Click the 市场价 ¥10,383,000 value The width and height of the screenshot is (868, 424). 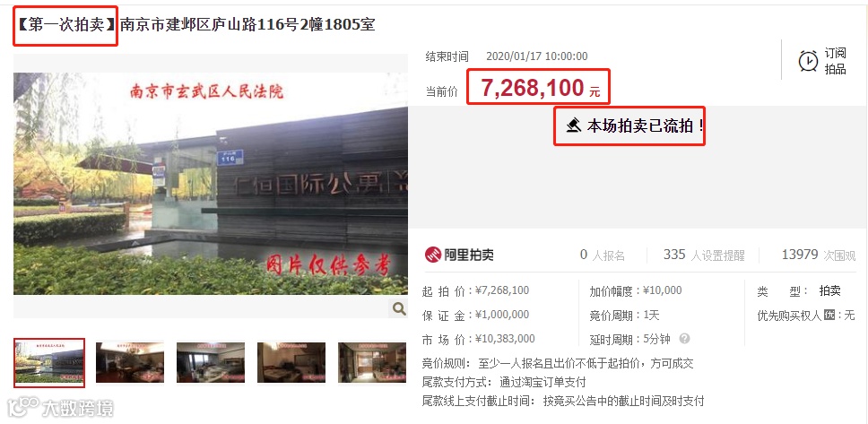tap(505, 339)
